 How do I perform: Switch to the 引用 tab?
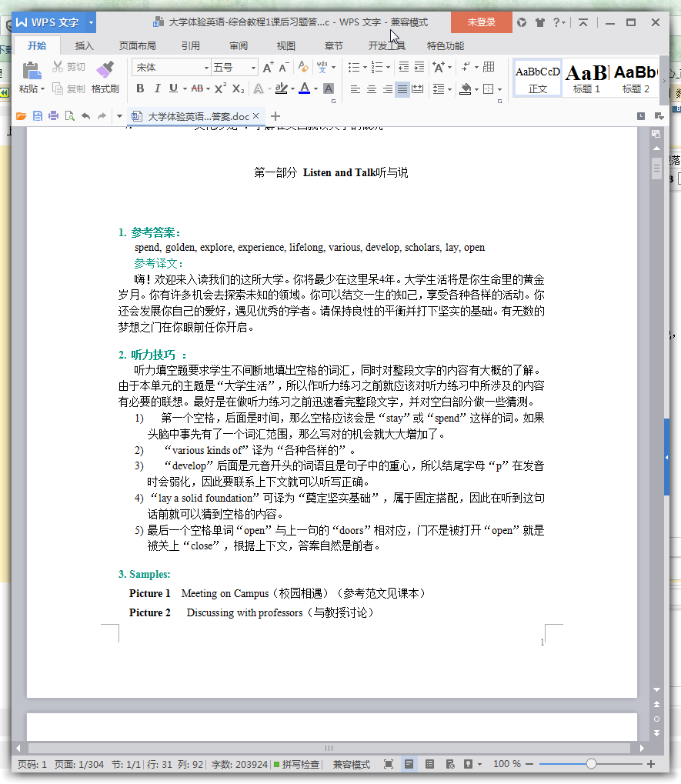(x=191, y=46)
